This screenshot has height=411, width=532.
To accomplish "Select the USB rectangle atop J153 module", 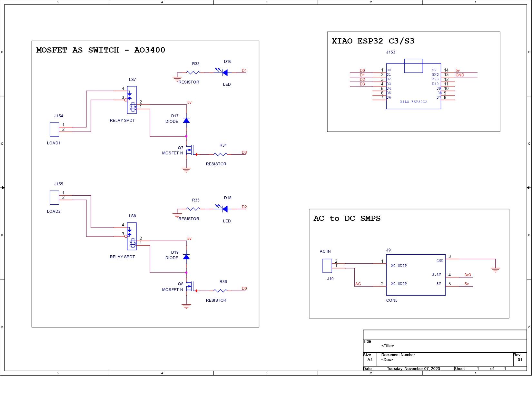I will (x=414, y=66).
